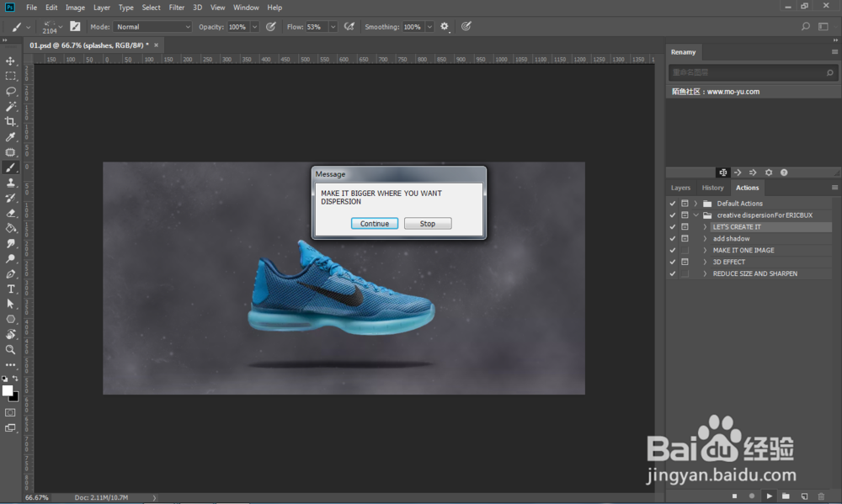Toggle checkmark for REDUCE SIZE AND SHARPEN
842x504 pixels.
tap(672, 273)
